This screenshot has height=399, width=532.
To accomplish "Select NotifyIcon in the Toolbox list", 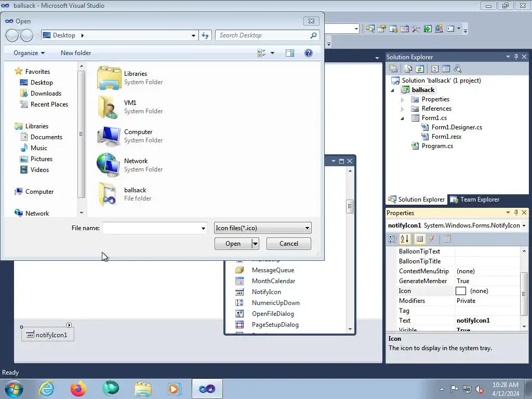I will click(258, 292).
